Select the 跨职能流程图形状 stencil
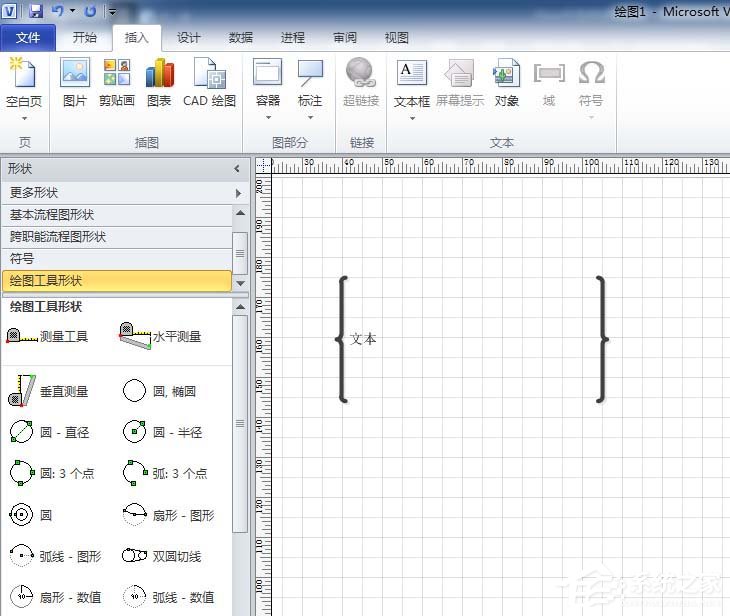730x616 pixels. point(58,237)
